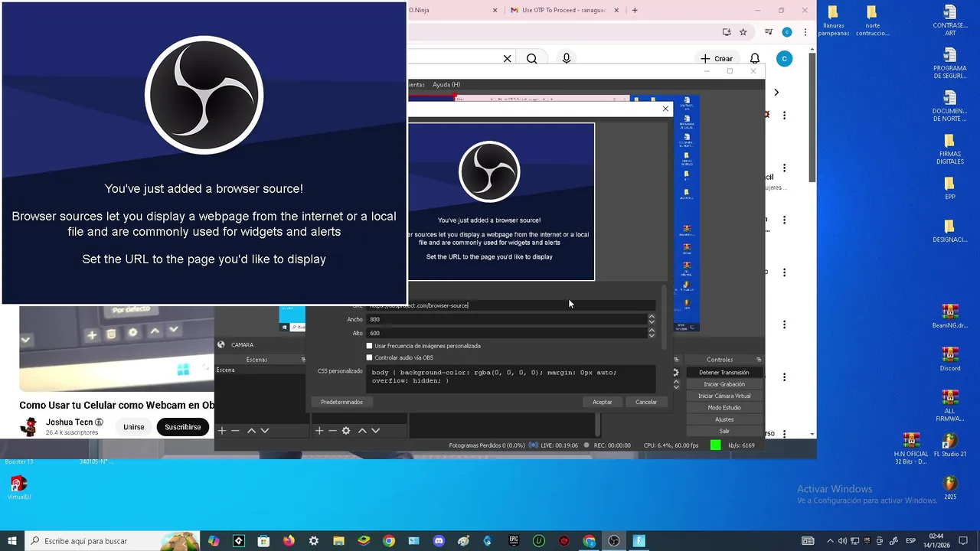Click the Unirse button
This screenshot has height=551, width=980.
coord(134,427)
